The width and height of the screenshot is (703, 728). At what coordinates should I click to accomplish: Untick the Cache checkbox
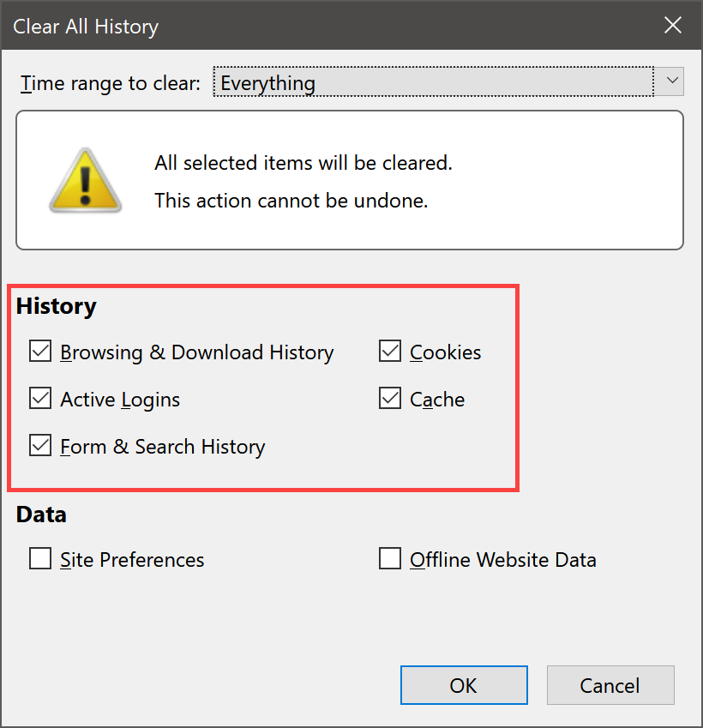coord(390,399)
